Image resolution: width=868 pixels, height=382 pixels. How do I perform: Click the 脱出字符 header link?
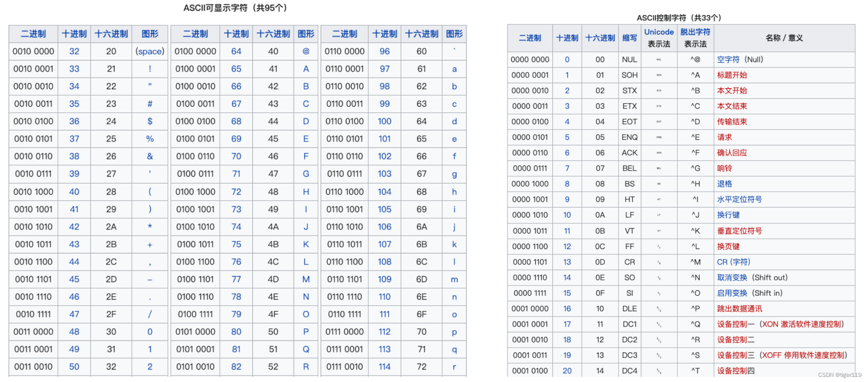(695, 32)
